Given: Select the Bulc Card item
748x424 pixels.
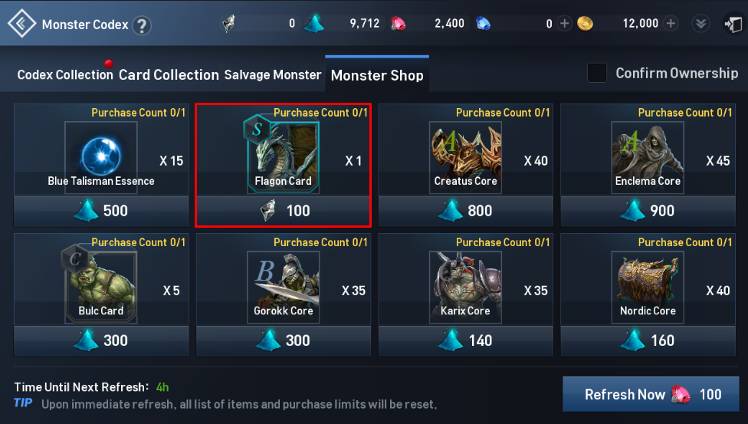Looking at the screenshot, I should click(101, 287).
